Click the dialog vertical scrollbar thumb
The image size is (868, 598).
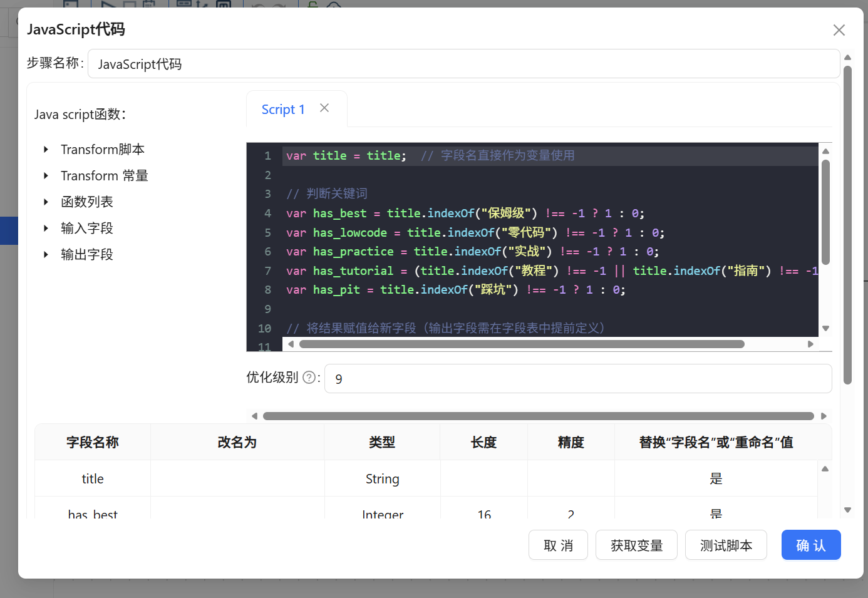pos(847,225)
